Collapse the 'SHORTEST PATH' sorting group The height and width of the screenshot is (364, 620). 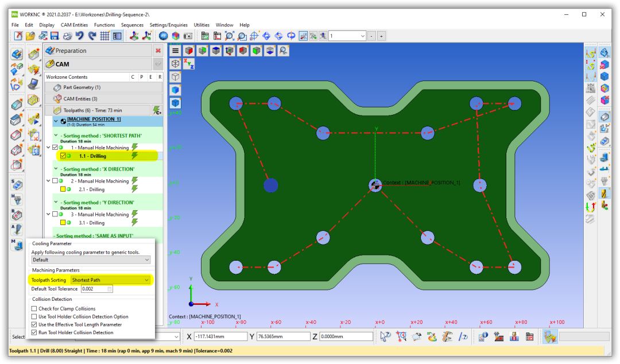56,135
